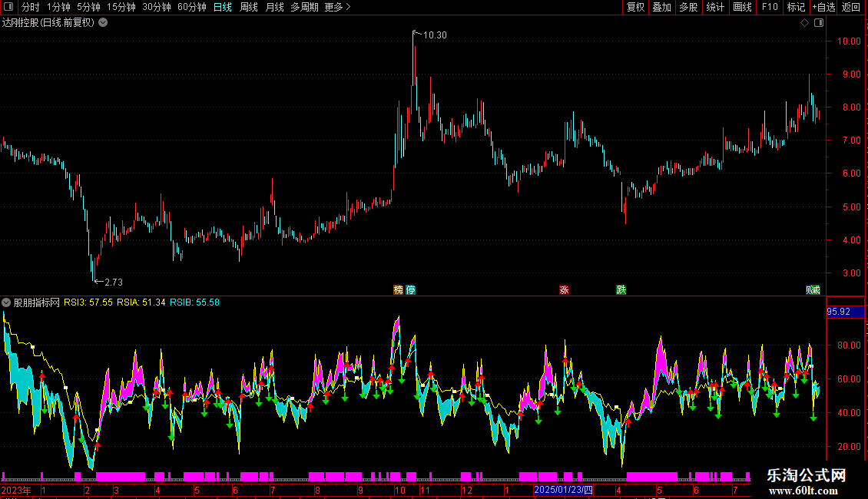Click the green 跌 event marker
This screenshot has width=868, height=499.
[x=621, y=290]
